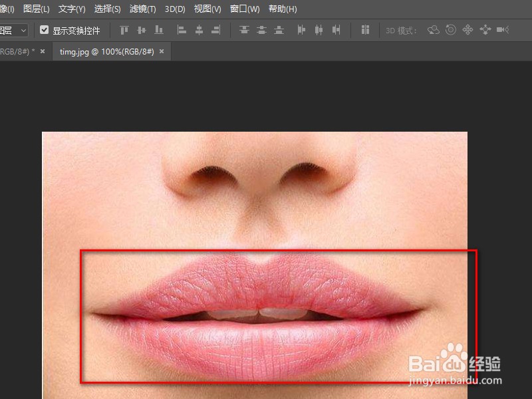Click the align right edges icon
The height and width of the screenshot is (399, 532).
click(x=216, y=30)
